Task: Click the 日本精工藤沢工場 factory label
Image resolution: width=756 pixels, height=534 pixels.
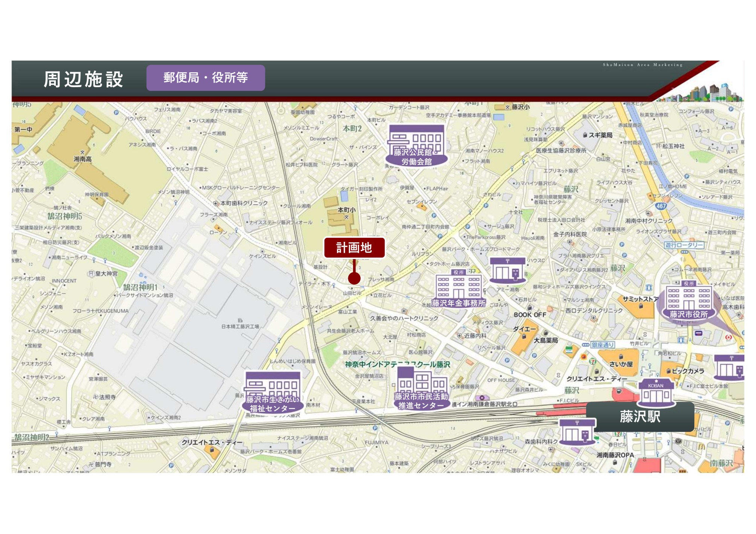Action: click(x=240, y=326)
